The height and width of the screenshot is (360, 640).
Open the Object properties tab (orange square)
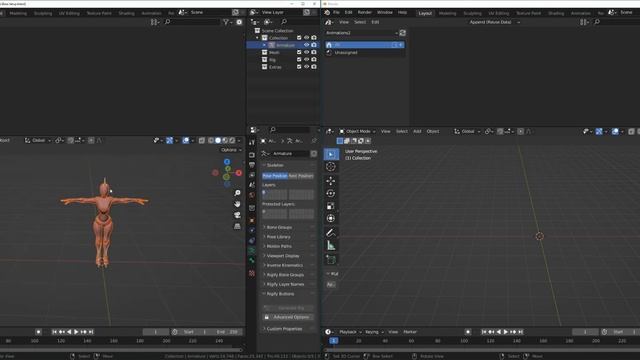click(x=252, y=220)
